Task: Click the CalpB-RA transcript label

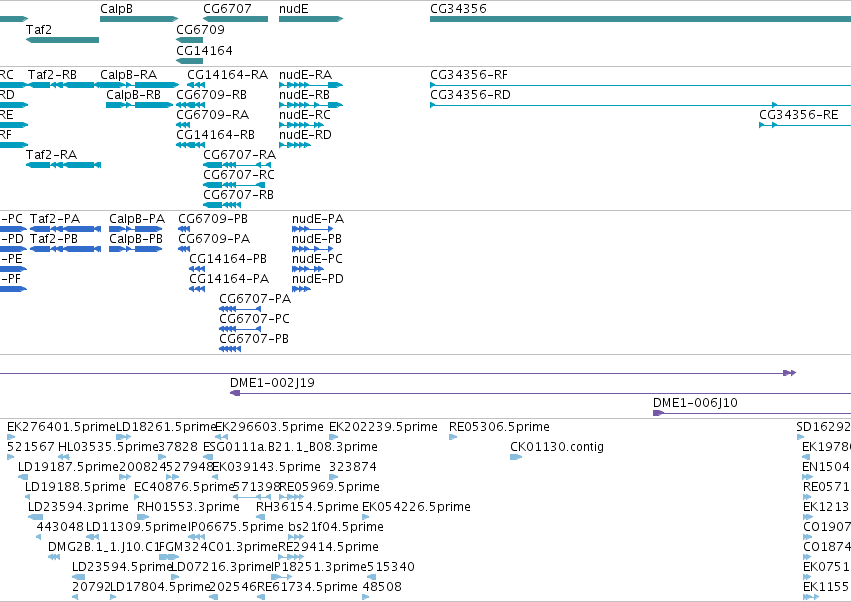Action: pyautogui.click(x=129, y=74)
